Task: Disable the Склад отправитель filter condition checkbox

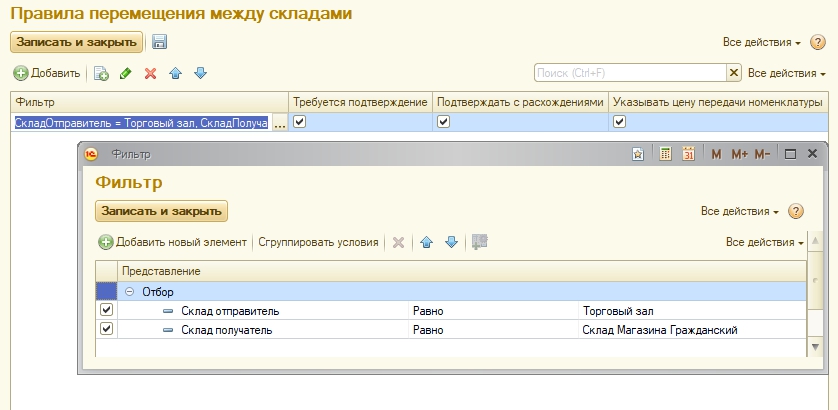Action: click(x=107, y=311)
